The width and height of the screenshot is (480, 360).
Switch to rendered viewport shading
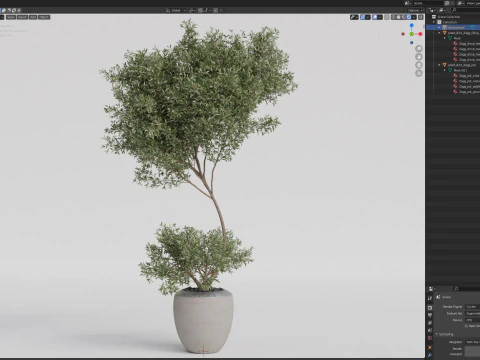point(409,17)
